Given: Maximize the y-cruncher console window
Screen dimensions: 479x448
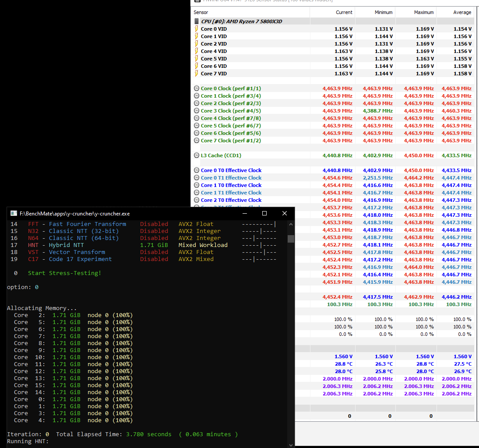Looking at the screenshot, I should [264, 213].
